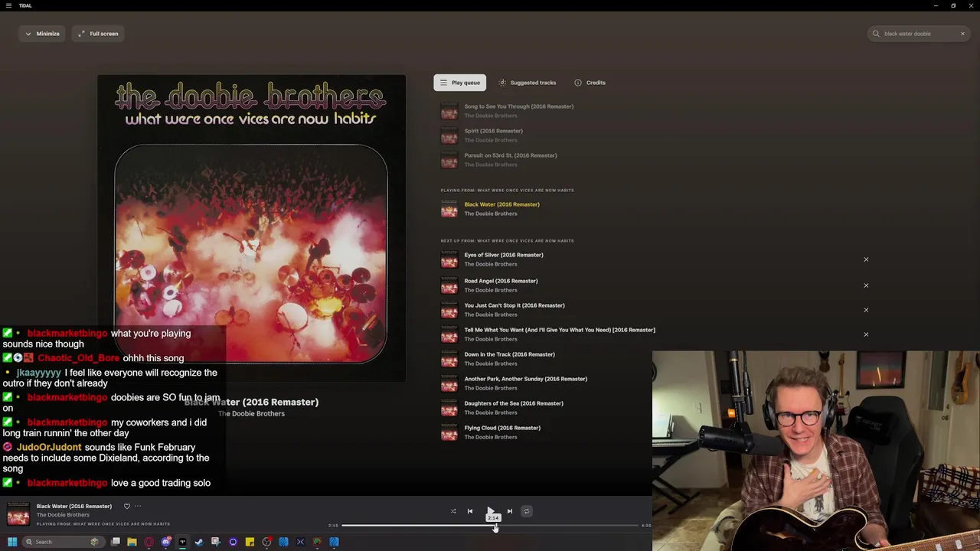
Task: Skip to the previous track
Action: pos(470,511)
